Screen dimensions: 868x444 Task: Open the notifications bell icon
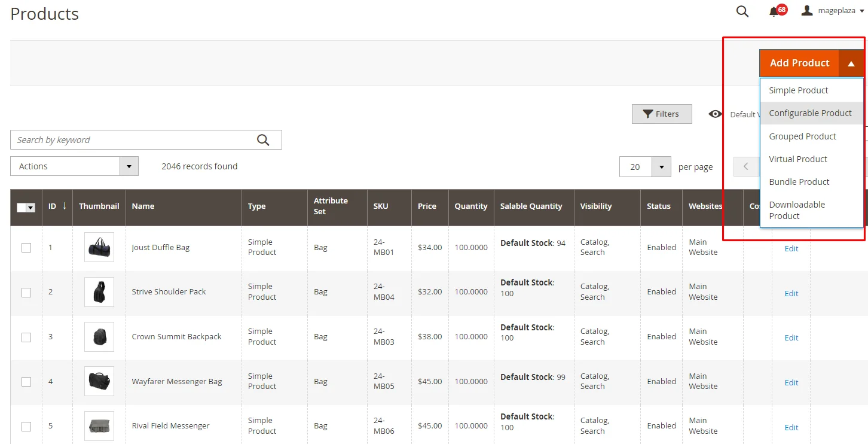point(774,11)
